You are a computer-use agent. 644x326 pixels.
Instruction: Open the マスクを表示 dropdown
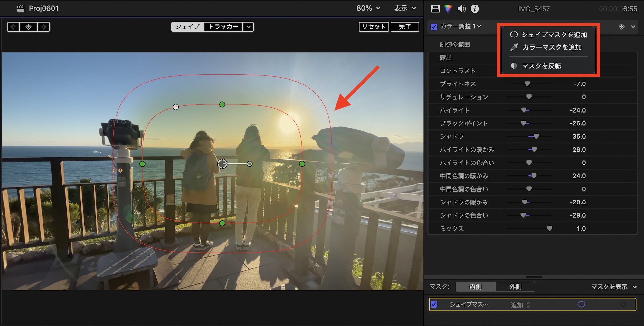point(614,287)
